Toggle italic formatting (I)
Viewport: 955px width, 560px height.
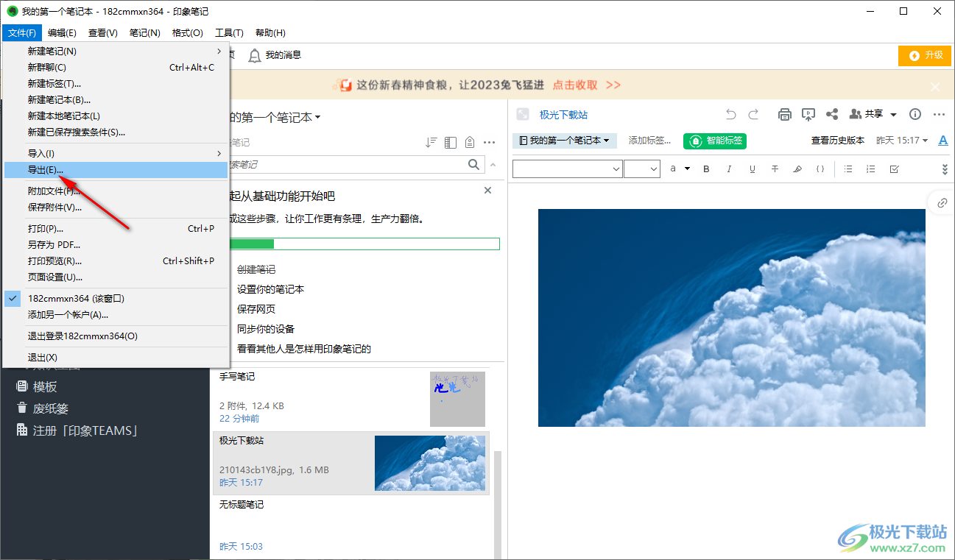coord(729,169)
